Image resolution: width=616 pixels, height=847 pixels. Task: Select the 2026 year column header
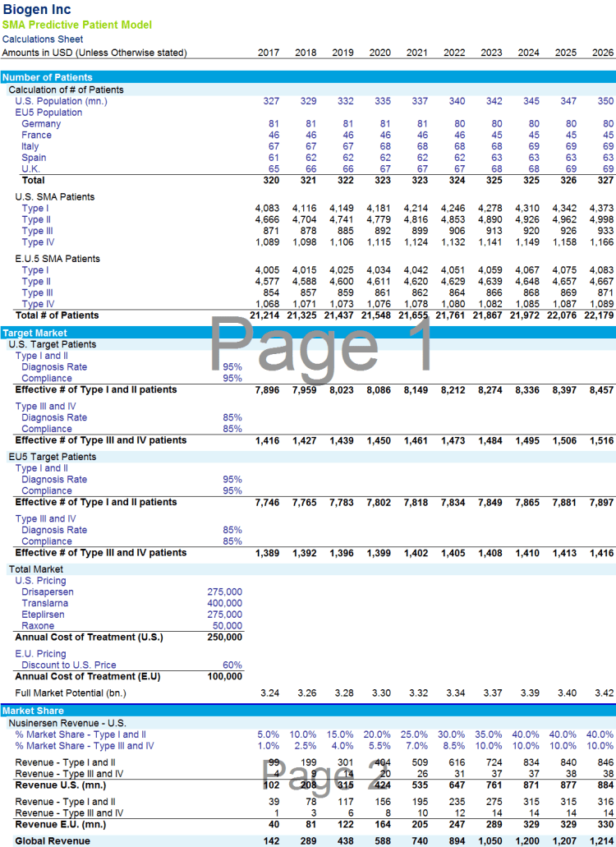[x=602, y=53]
